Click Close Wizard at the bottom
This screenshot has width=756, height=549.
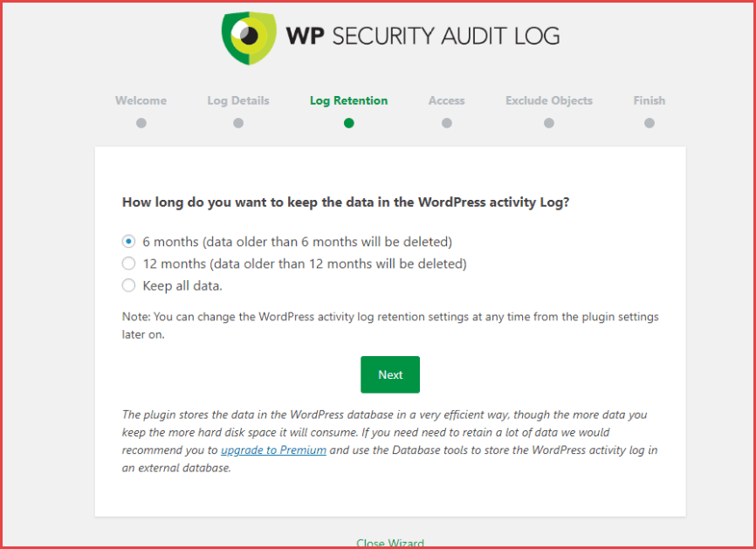(390, 542)
